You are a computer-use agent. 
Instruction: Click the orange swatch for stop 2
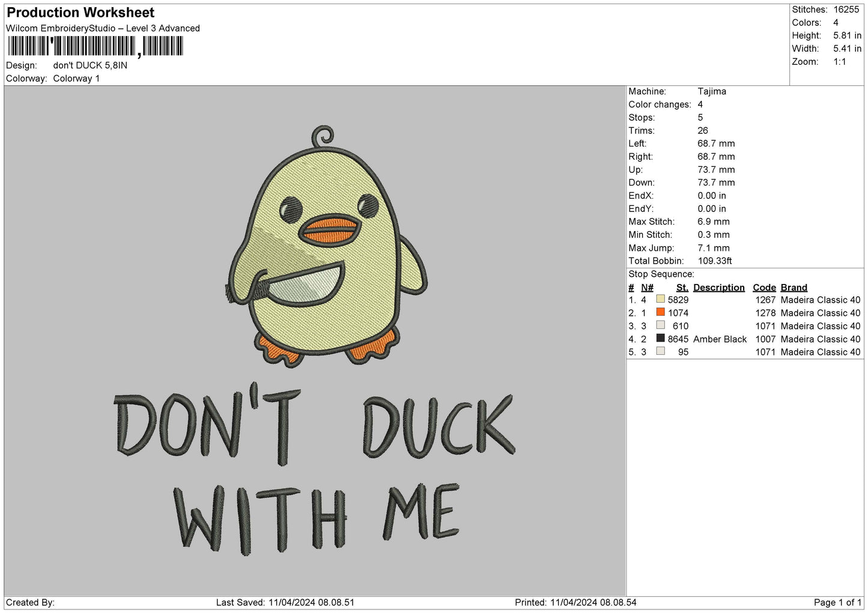click(661, 312)
